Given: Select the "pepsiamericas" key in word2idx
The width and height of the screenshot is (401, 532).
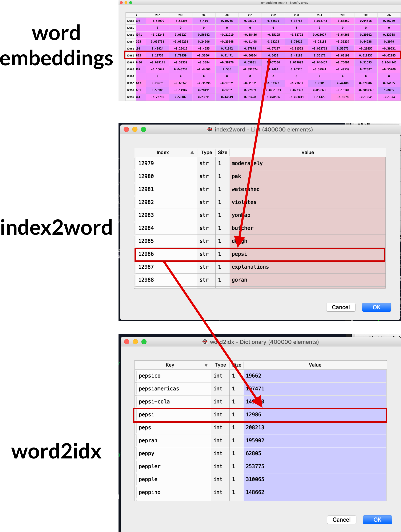Looking at the screenshot, I should point(159,389).
